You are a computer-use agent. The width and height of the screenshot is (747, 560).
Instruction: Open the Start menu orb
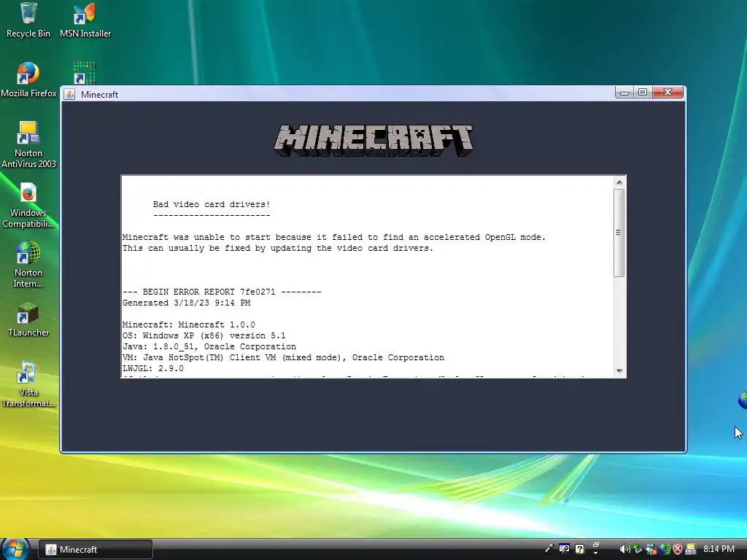point(15,548)
